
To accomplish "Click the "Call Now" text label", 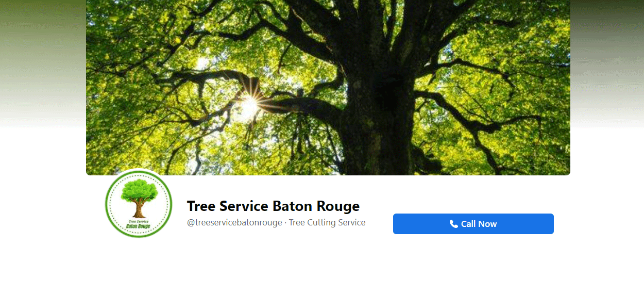I will (x=479, y=224).
